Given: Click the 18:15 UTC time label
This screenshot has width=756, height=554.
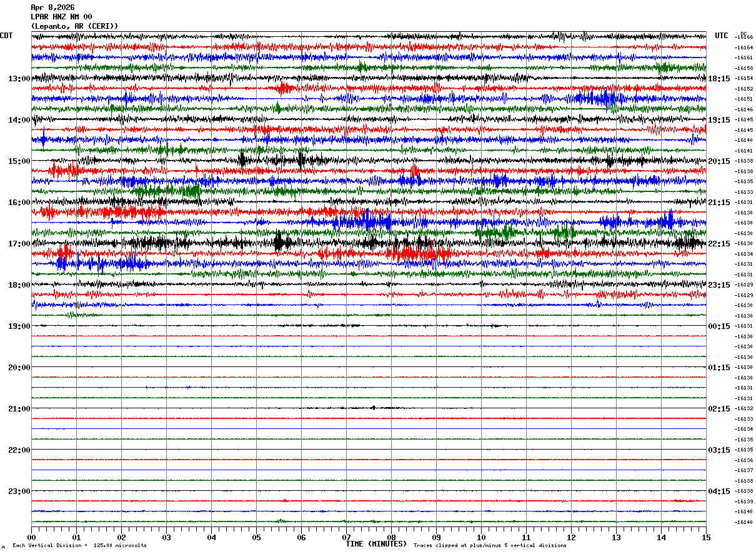Looking at the screenshot, I should pos(719,79).
